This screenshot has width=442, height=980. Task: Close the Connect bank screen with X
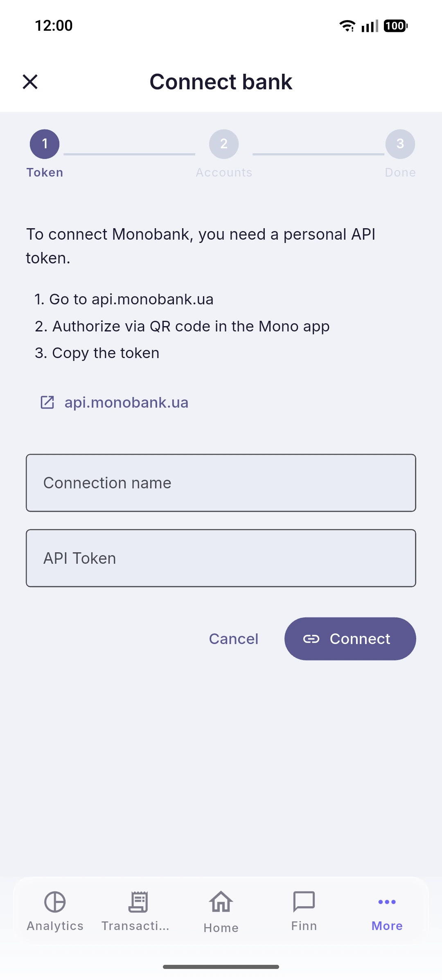[x=30, y=82]
